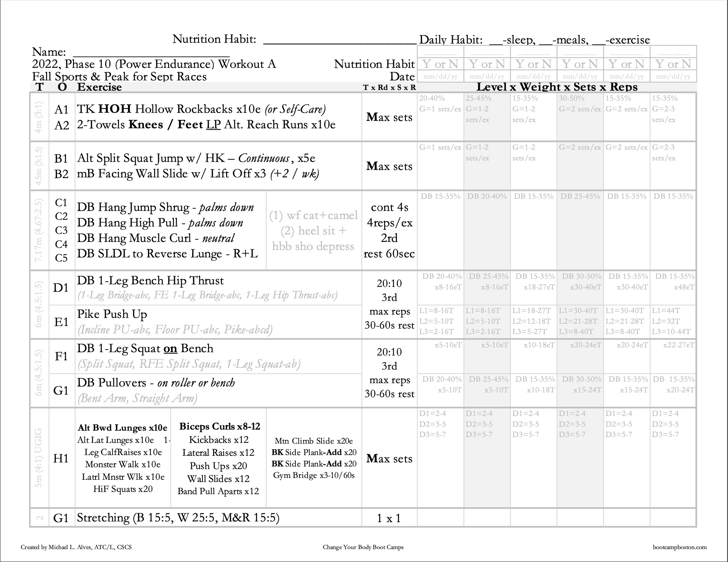The width and height of the screenshot is (728, 562).
Task: Click '2-Towels Knees / Feet LP Alt. Reach Runs'
Action: (x=206, y=125)
